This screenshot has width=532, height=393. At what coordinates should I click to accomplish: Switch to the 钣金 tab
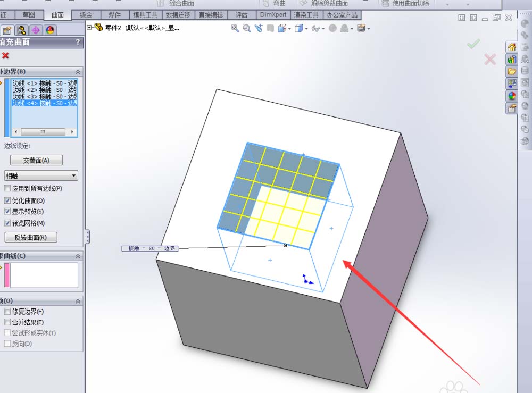pos(86,15)
